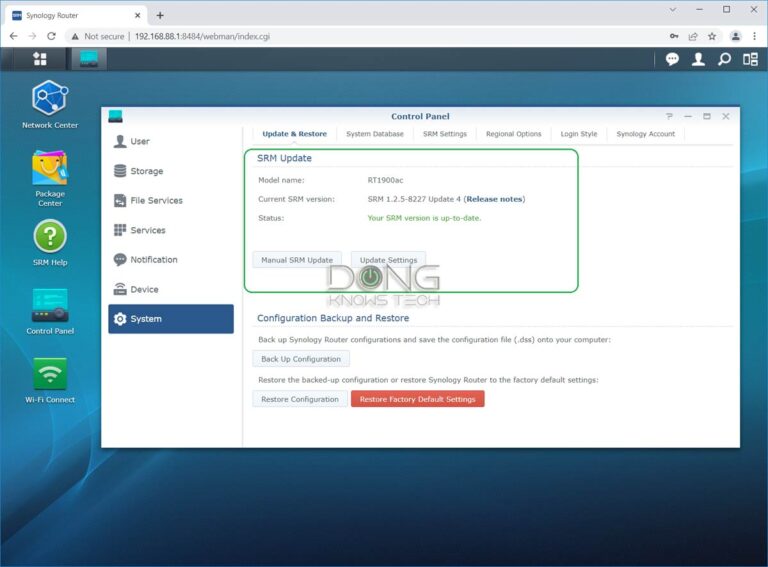Click the SRM search magnifier icon
Image resolution: width=768 pixels, height=567 pixels.
click(724, 59)
